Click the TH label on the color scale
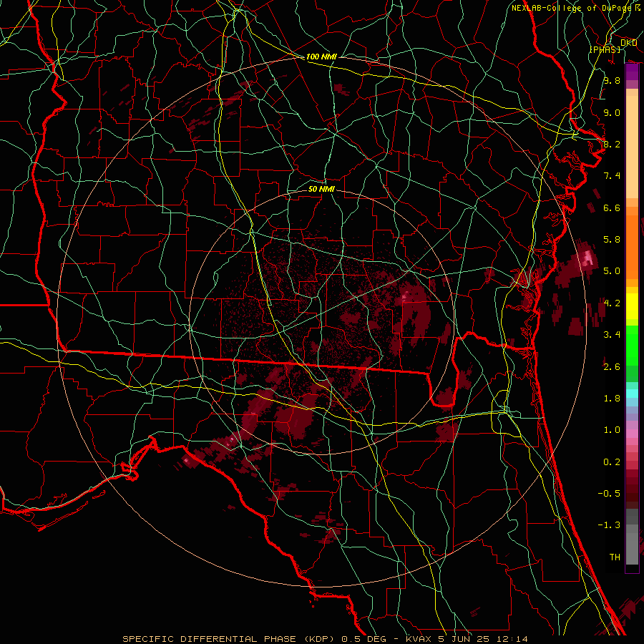The image size is (644, 644). 615,557
